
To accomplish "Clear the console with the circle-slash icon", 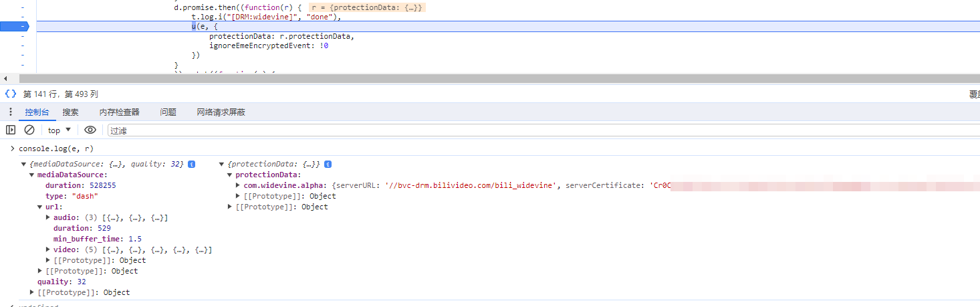I will 29,130.
